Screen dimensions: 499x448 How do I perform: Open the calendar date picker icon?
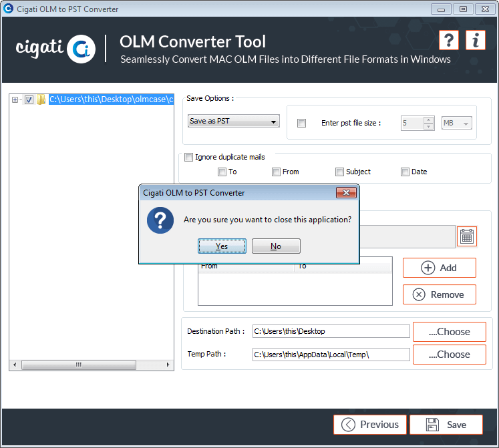tap(467, 236)
